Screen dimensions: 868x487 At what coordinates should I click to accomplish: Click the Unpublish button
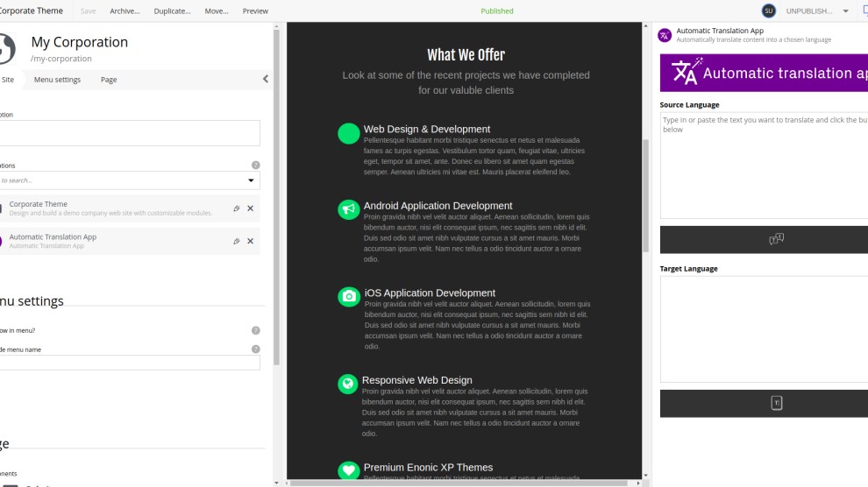[x=808, y=11]
